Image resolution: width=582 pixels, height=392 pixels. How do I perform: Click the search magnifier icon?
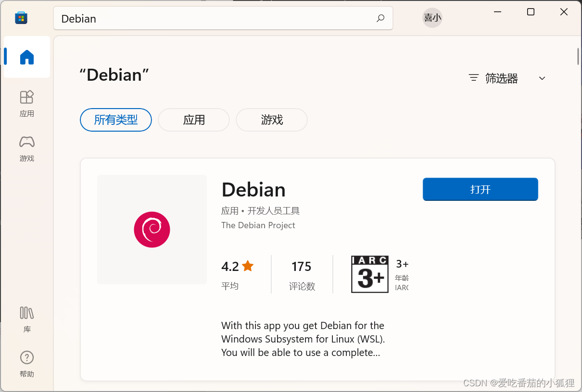(380, 18)
